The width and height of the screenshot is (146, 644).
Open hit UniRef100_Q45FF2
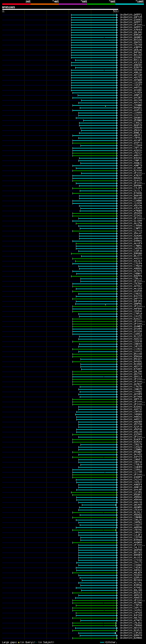[131, 22]
